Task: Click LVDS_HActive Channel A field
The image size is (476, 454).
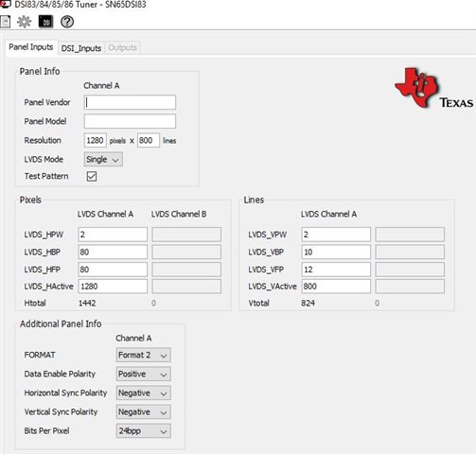Action: click(113, 287)
